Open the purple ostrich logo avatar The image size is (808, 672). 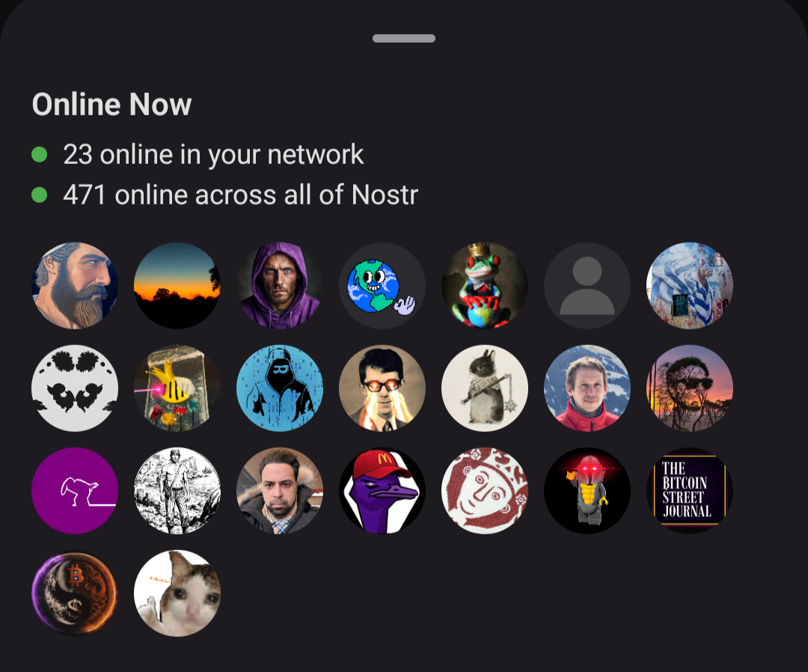pyautogui.click(x=75, y=491)
